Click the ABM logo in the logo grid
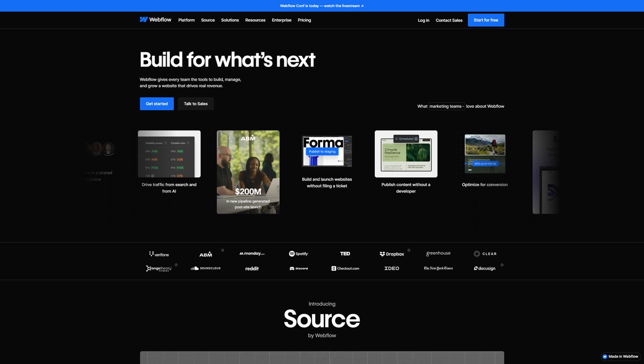The image size is (644, 364). click(x=206, y=254)
